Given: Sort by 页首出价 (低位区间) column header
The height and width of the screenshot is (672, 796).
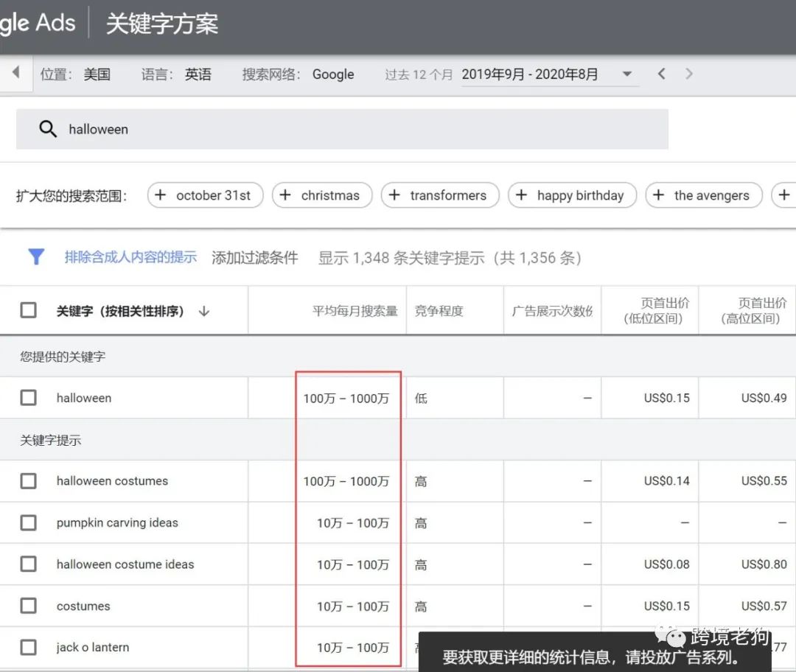Looking at the screenshot, I should (x=655, y=311).
